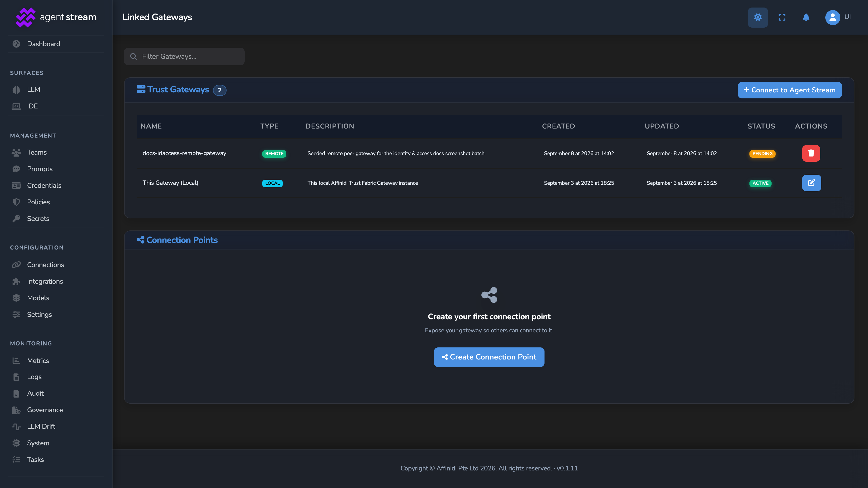This screenshot has width=868, height=488.
Task: Click the Metrics chart icon
Action: click(x=16, y=361)
